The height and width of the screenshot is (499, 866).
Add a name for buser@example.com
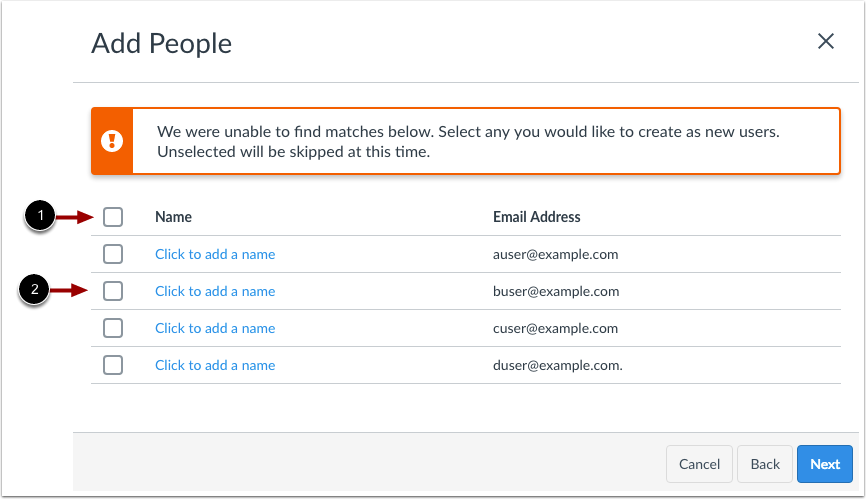(215, 291)
